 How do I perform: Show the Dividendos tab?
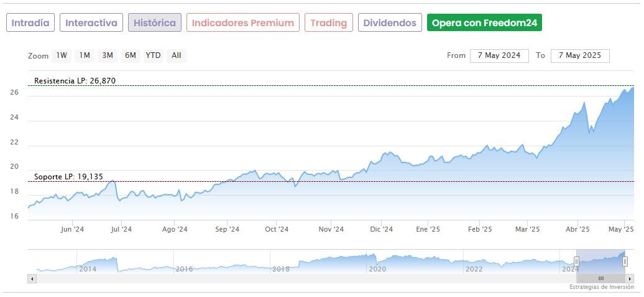(x=390, y=23)
